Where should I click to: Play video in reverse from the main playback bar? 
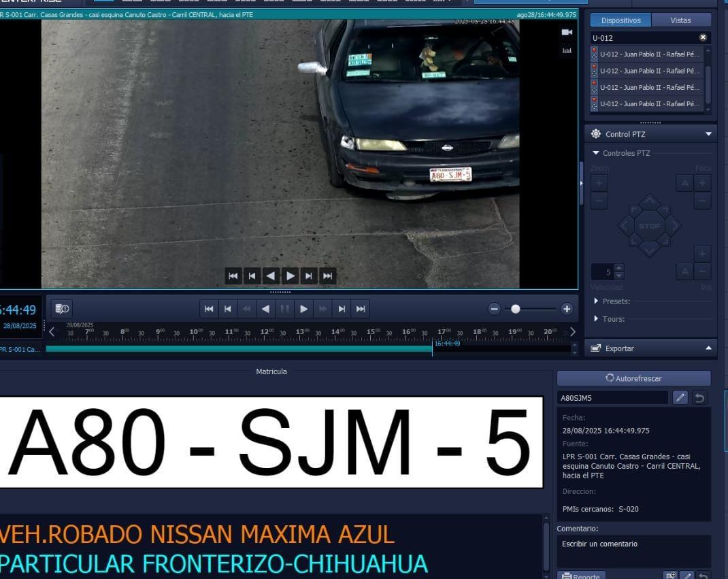[266, 309]
